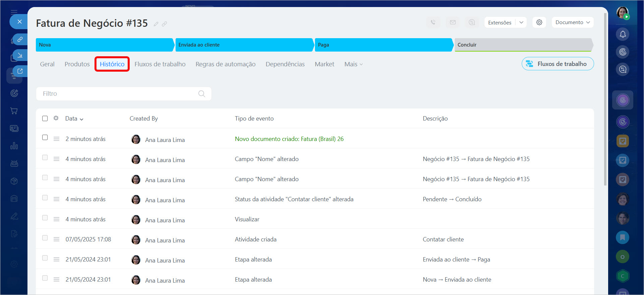The image size is (644, 295).
Task: Open the Regras de automação tab
Action: tap(225, 64)
